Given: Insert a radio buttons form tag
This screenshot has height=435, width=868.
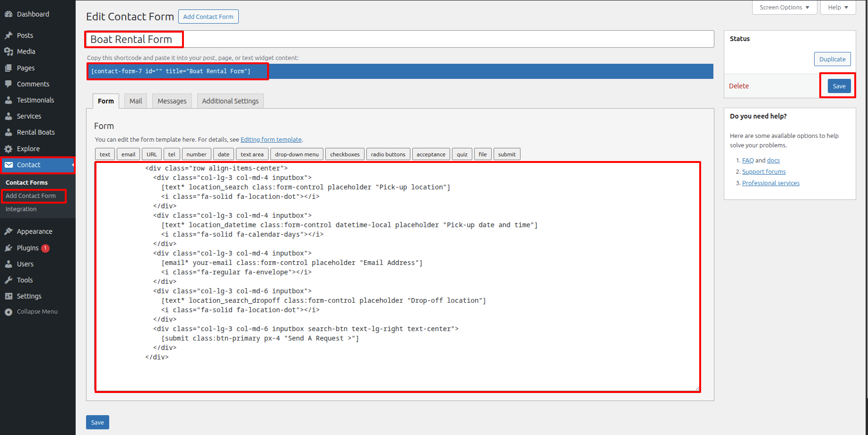Looking at the screenshot, I should coord(388,154).
